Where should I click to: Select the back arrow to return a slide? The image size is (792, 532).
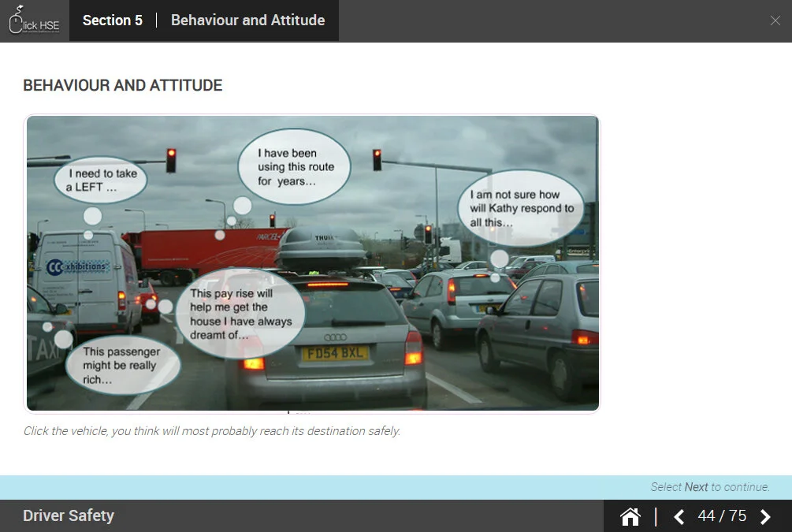679,516
